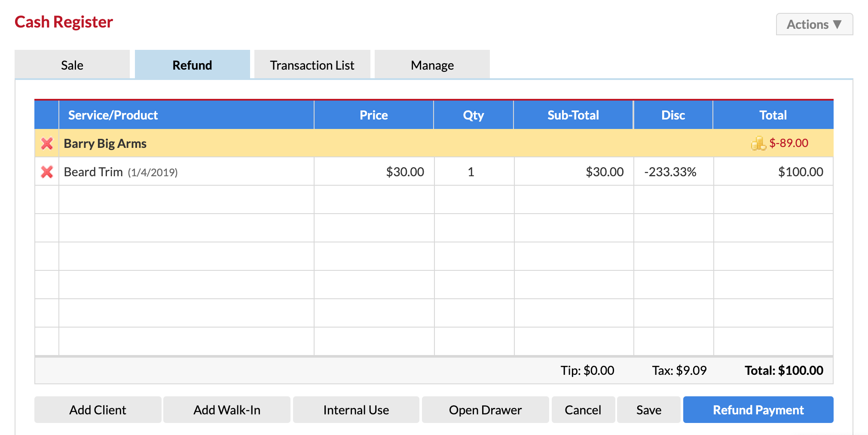This screenshot has height=435, width=868.
Task: Remove Barry Big Arms from the refund
Action: point(46,144)
